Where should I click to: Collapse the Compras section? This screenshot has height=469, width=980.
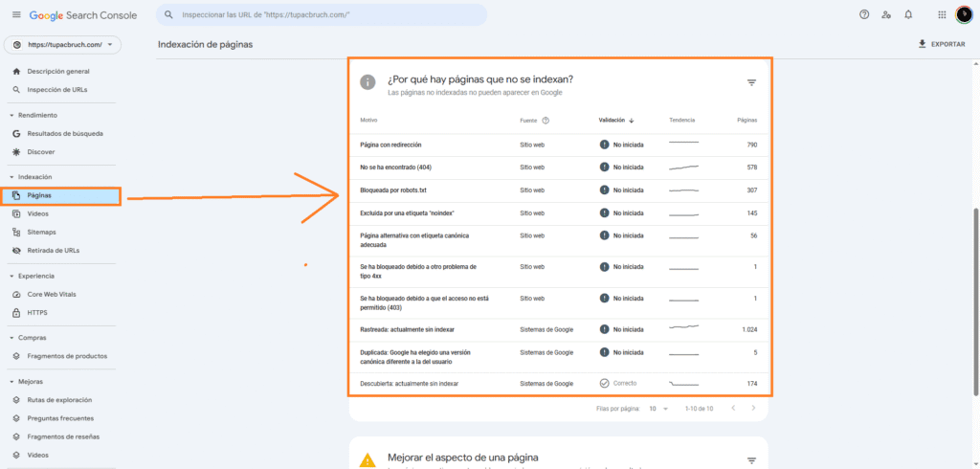[x=11, y=338]
